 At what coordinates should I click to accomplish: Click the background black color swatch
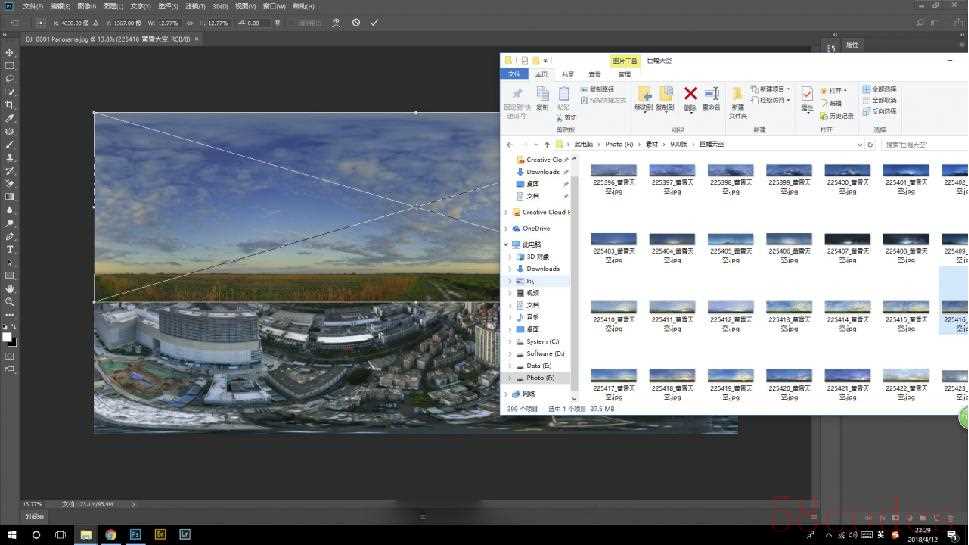click(13, 342)
